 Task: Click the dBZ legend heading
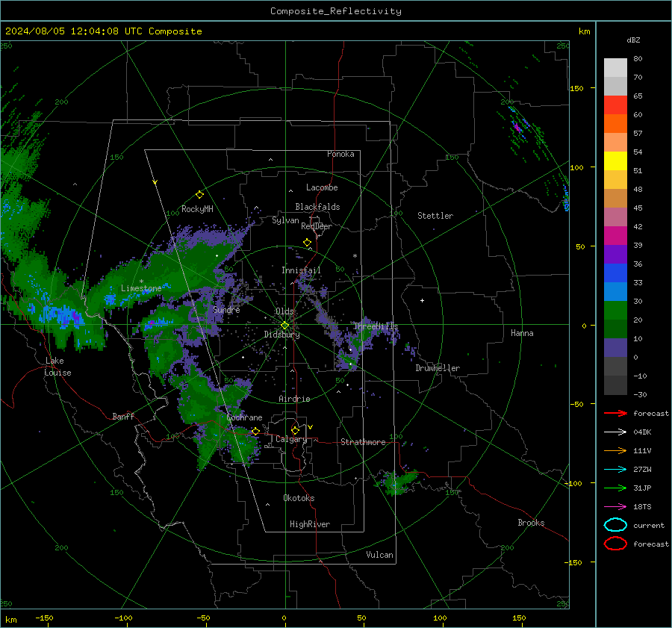(633, 40)
